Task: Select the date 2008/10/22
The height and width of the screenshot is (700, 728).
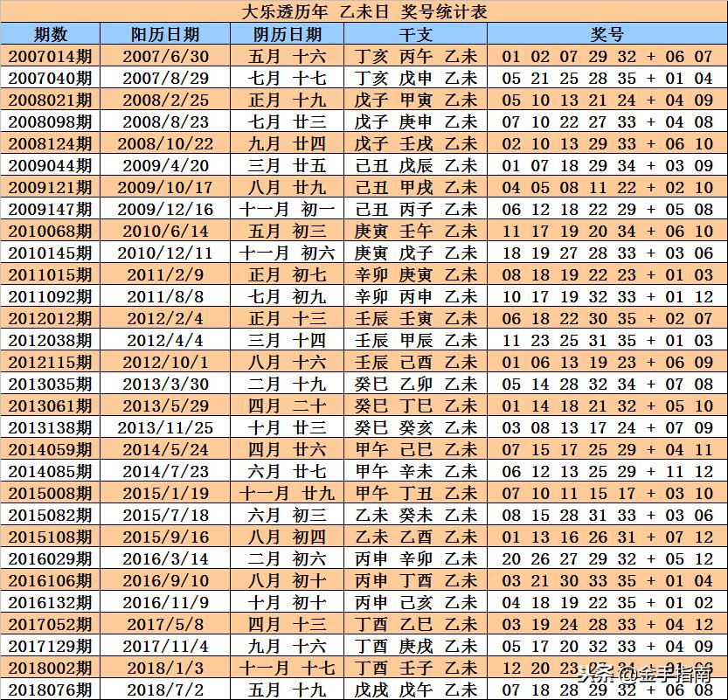Action: (x=165, y=143)
